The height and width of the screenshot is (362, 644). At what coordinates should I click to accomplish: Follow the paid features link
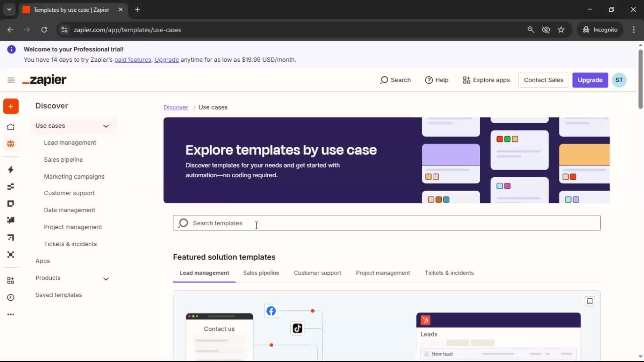pyautogui.click(x=133, y=60)
